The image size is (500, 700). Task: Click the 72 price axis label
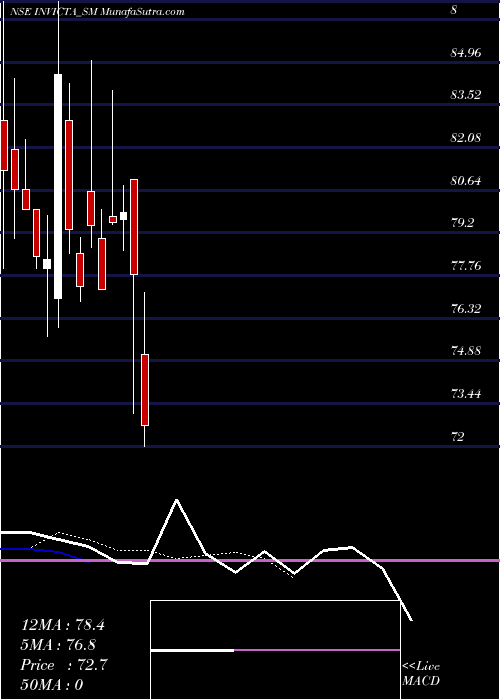(458, 436)
